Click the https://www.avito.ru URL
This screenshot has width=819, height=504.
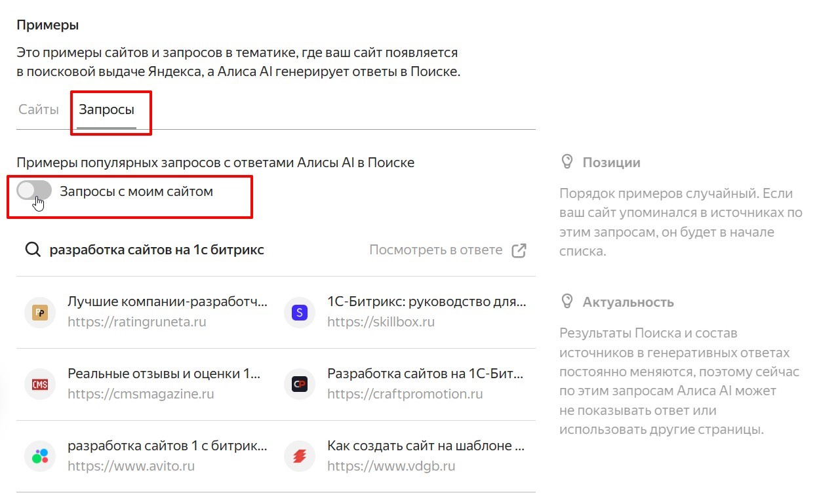(x=131, y=466)
